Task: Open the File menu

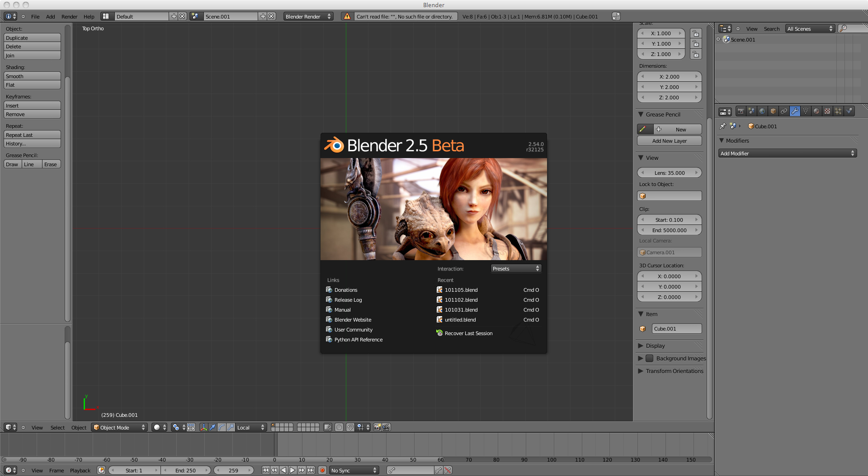Action: click(35, 16)
